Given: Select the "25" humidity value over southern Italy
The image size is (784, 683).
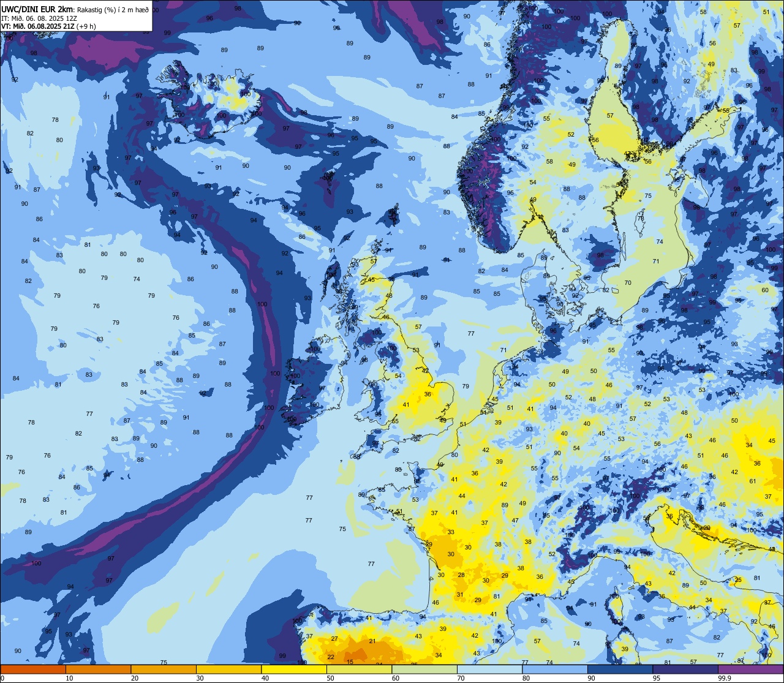Looking at the screenshot, I should (x=738, y=579).
